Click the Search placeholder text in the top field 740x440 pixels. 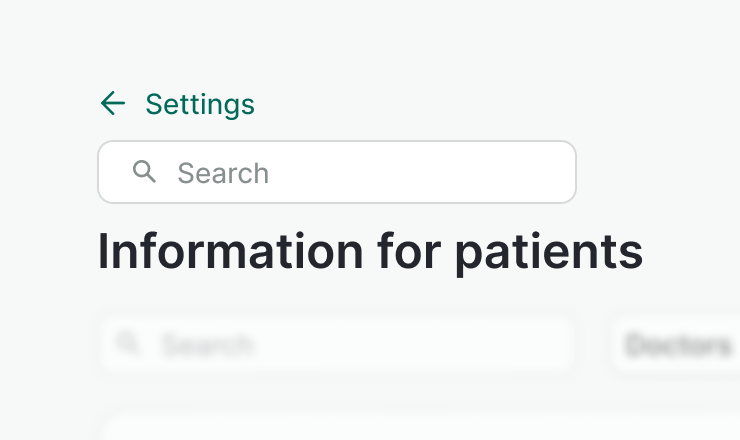[223, 173]
